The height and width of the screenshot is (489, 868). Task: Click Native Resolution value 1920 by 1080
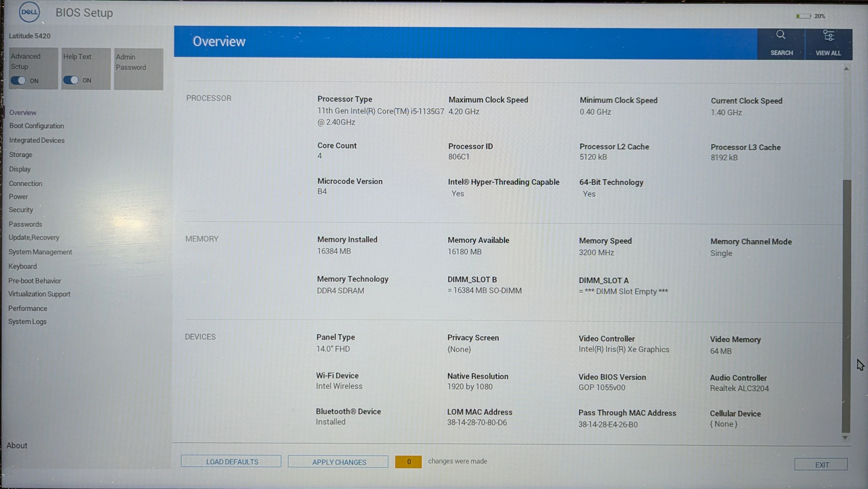tap(470, 387)
